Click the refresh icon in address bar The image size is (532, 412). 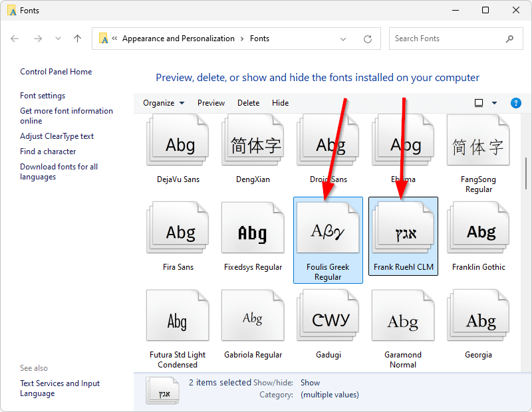pyautogui.click(x=368, y=39)
